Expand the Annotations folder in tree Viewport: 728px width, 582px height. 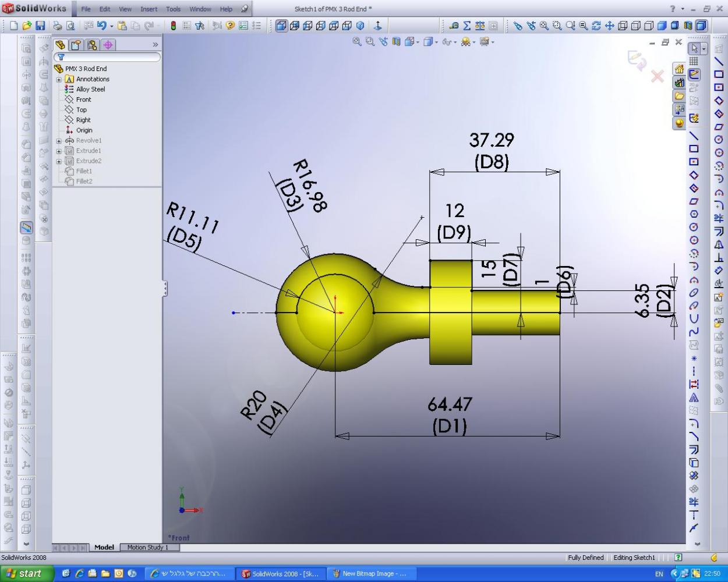[59, 79]
